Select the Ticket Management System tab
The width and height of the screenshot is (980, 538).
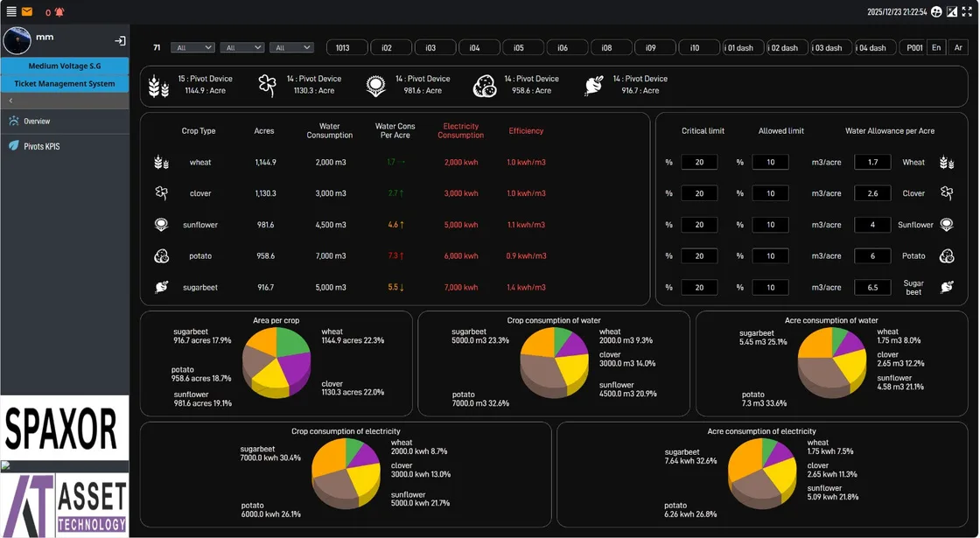[x=65, y=83]
